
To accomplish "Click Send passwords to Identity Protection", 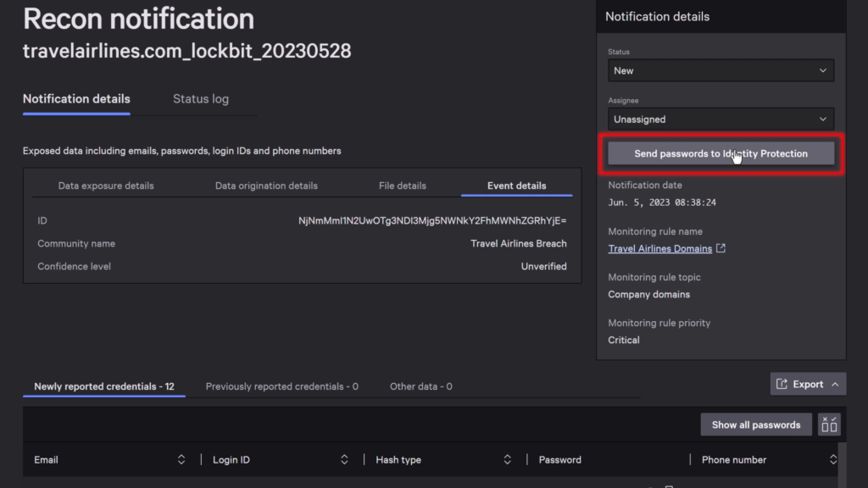I will (720, 153).
